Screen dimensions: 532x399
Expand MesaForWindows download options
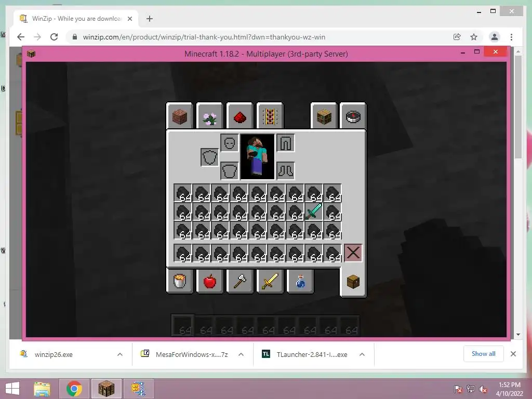click(241, 354)
